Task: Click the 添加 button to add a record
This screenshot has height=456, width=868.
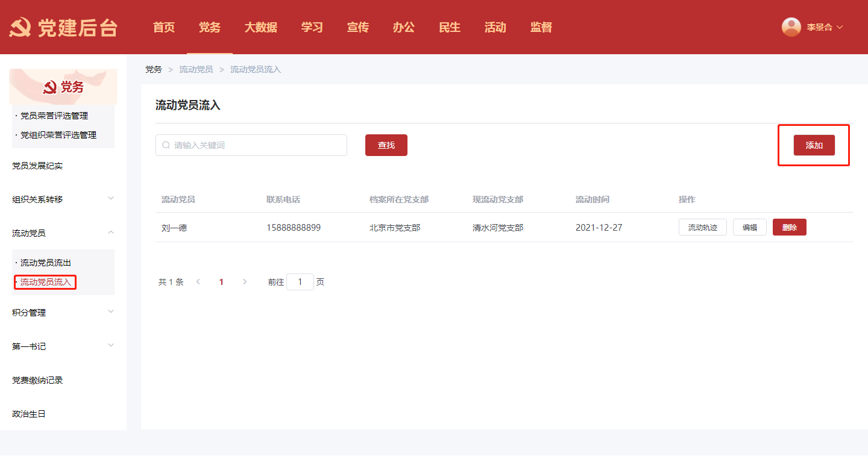Action: pyautogui.click(x=814, y=145)
